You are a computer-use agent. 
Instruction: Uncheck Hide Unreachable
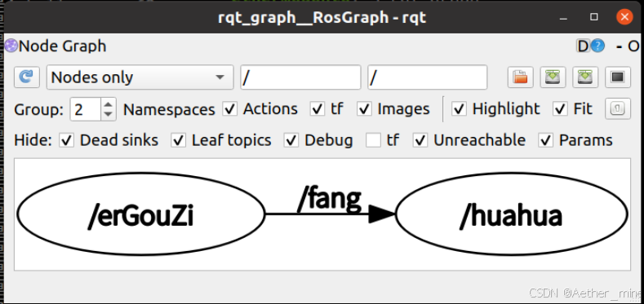click(420, 141)
